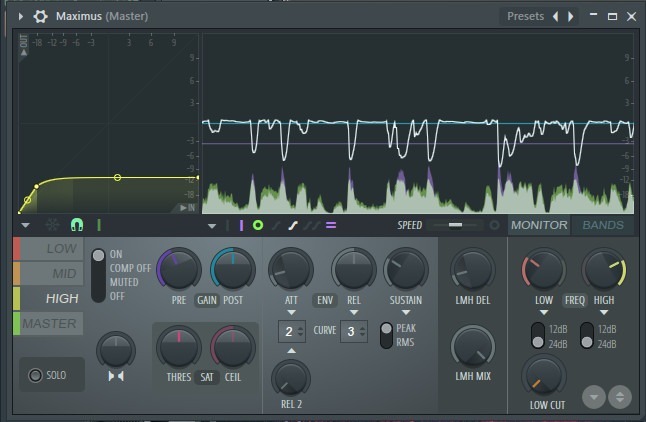The image size is (646, 422).
Task: Select the white curve display icon
Action: click(x=293, y=225)
